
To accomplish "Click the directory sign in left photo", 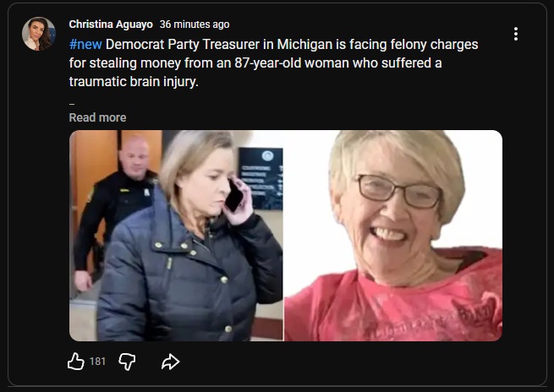I will tap(261, 178).
